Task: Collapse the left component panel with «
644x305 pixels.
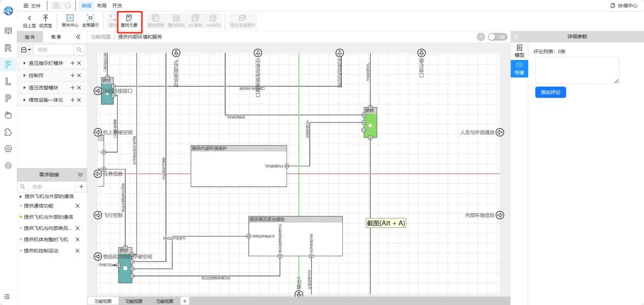Action: (x=78, y=37)
